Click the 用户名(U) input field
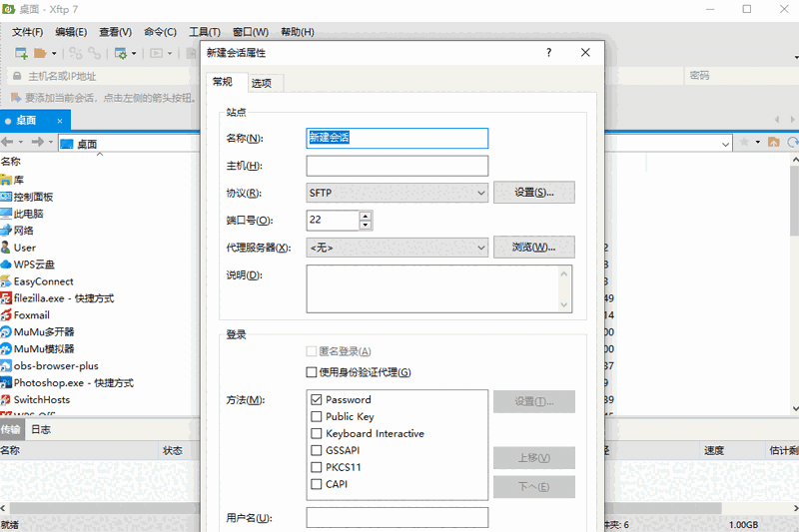The width and height of the screenshot is (799, 532). tap(397, 517)
